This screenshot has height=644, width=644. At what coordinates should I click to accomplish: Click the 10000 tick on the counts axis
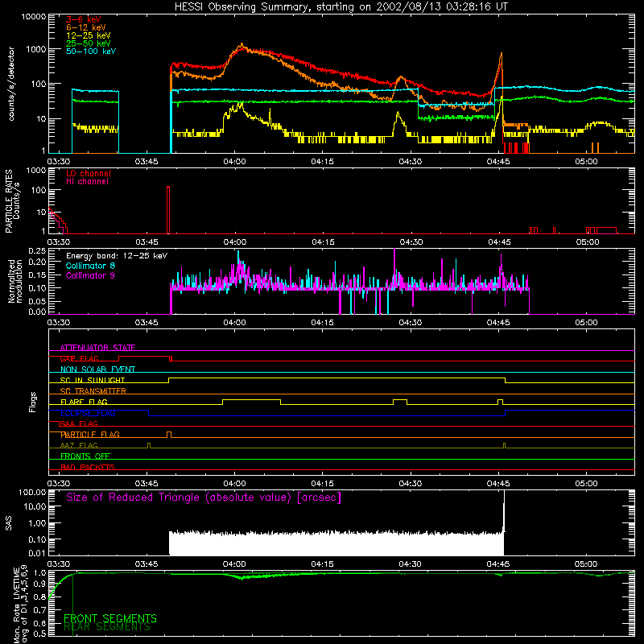coord(34,17)
